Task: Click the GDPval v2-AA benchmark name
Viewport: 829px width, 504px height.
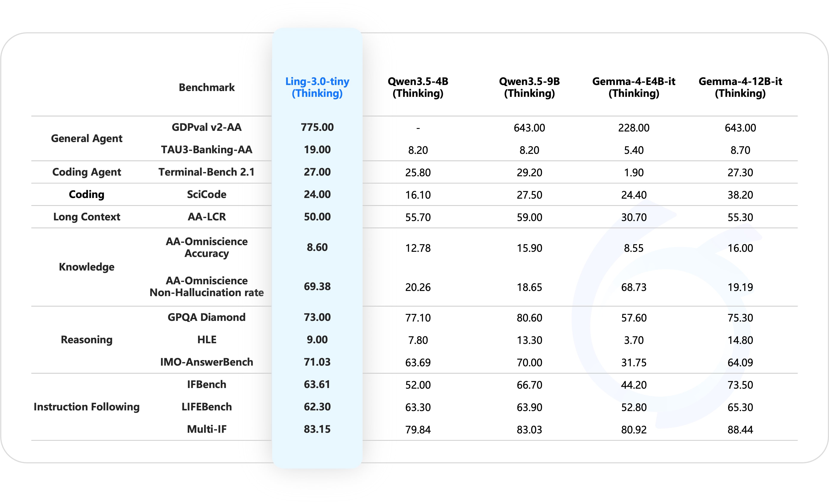Action: 206,127
